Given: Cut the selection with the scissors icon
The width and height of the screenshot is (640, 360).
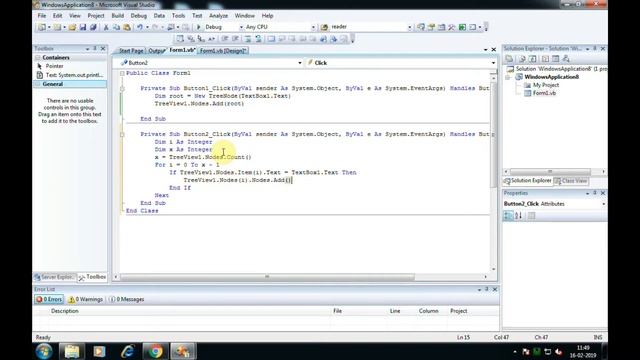Looking at the screenshot, I should (106, 27).
